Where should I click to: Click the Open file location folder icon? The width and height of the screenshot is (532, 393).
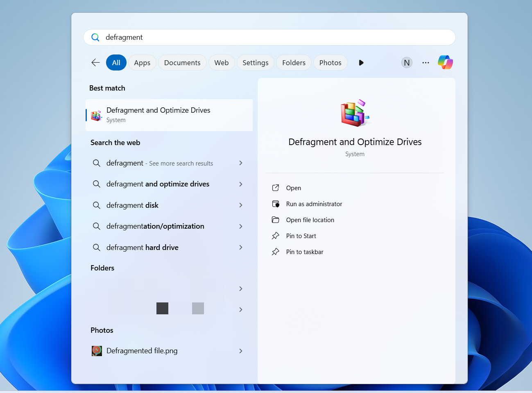tap(276, 220)
